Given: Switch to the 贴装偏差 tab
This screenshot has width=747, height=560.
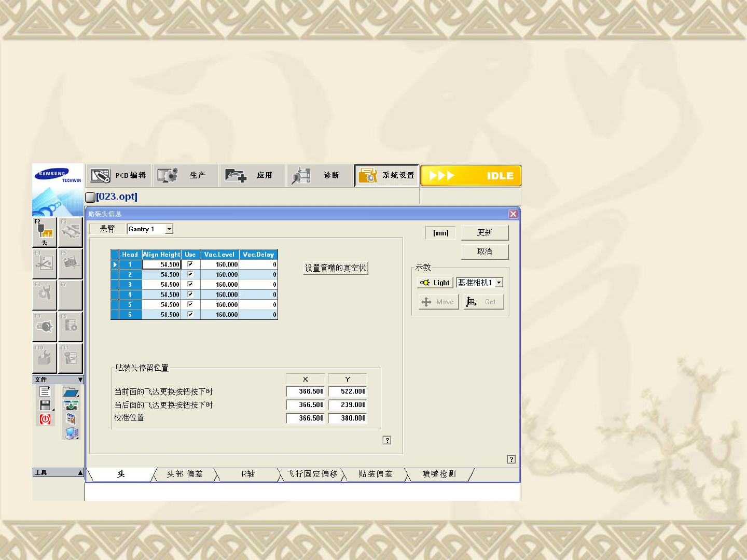Looking at the screenshot, I should click(376, 474).
